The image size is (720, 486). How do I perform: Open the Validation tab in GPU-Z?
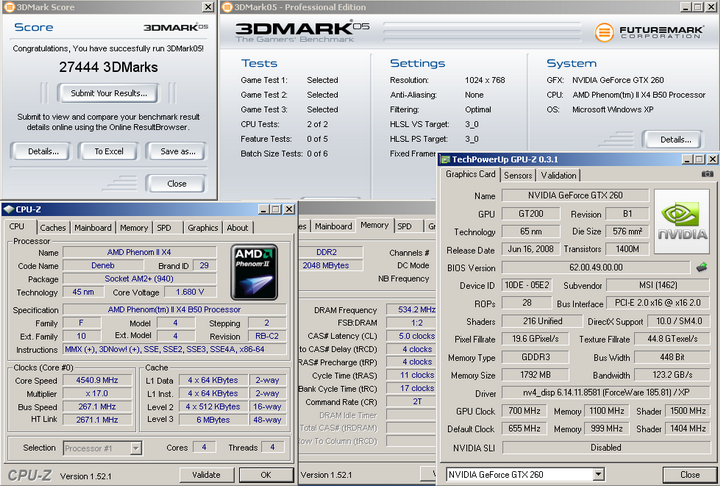558,175
